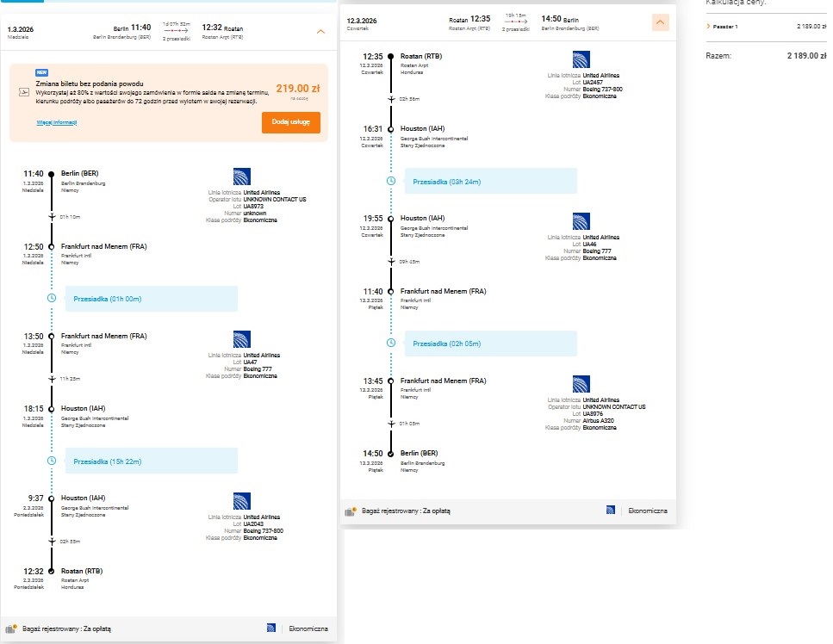Viewport: 833px width, 644px height.
Task: Click small airline logo in return footer
Action: pyautogui.click(x=611, y=511)
